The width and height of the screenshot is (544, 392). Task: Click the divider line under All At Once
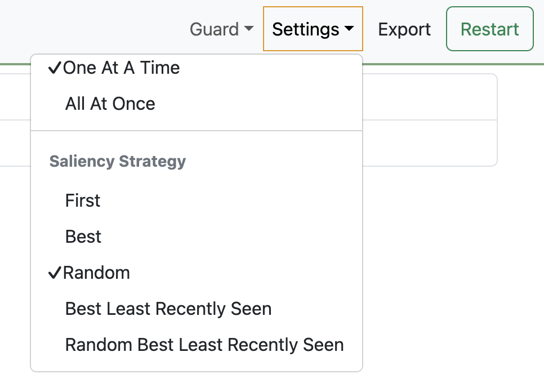(x=196, y=131)
